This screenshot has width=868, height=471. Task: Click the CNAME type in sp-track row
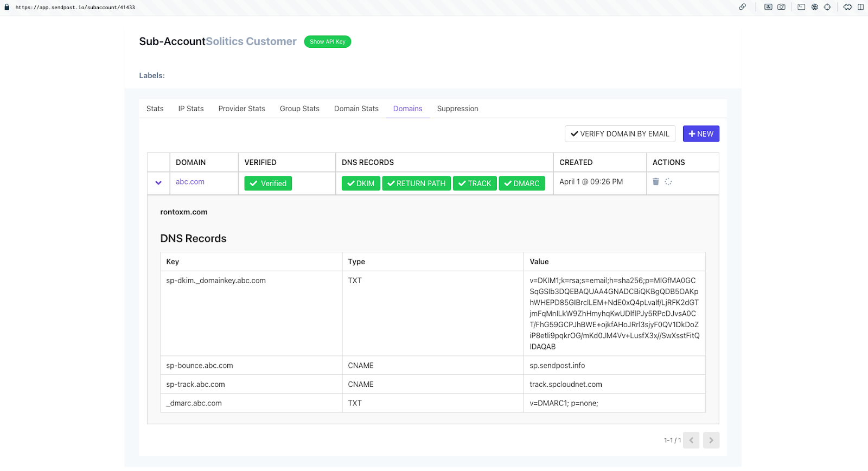[361, 384]
